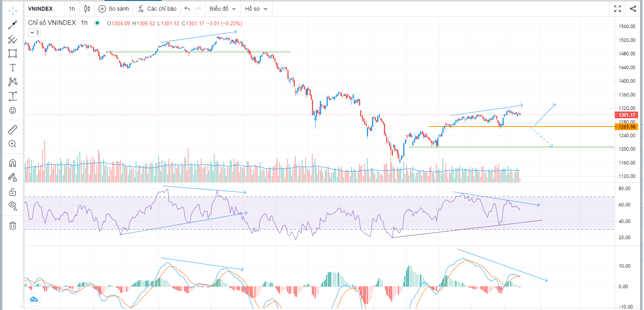This screenshot has height=310, width=644.
Task: Select the rectangle shape tool
Action: coord(13,53)
